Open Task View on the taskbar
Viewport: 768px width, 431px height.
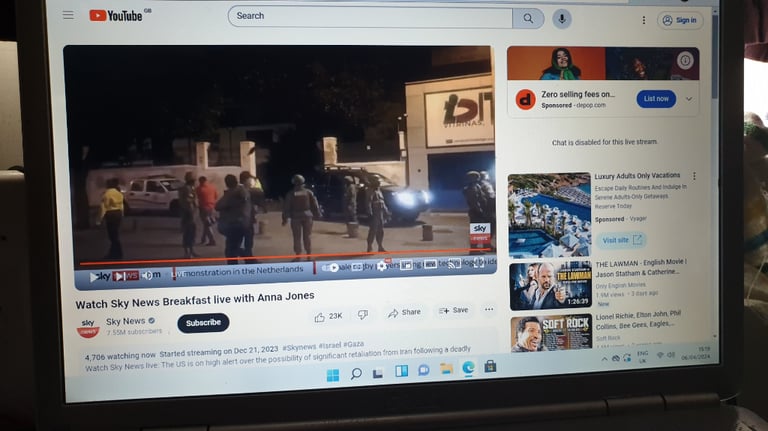point(378,373)
